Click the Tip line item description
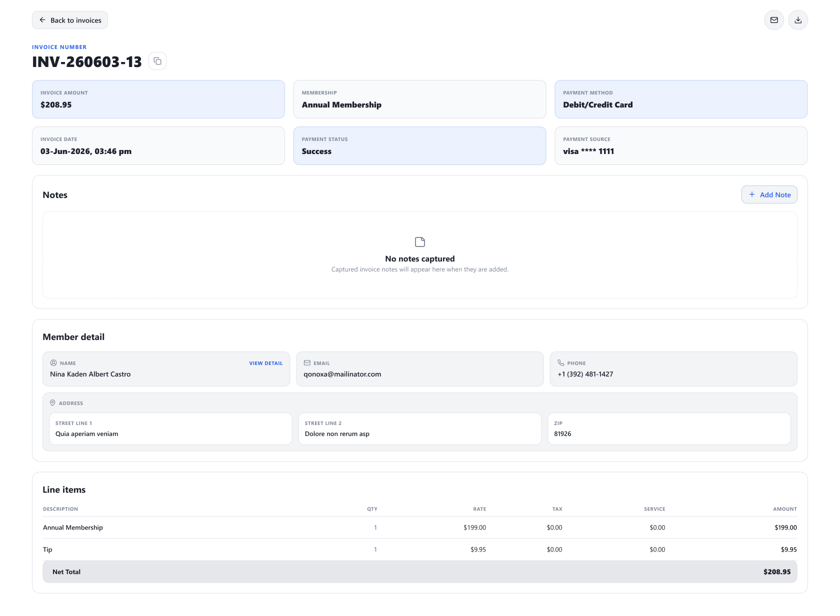Screen dimensions: 840x616 click(x=47, y=549)
